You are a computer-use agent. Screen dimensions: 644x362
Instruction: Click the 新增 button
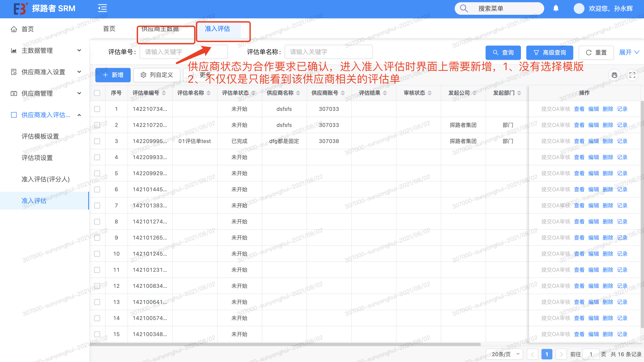113,75
